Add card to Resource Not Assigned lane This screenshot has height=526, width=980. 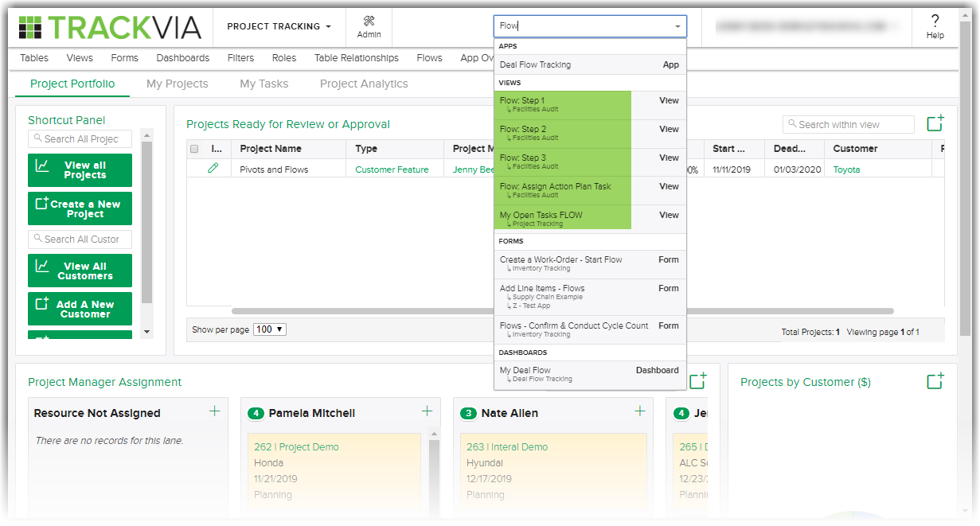click(x=214, y=411)
